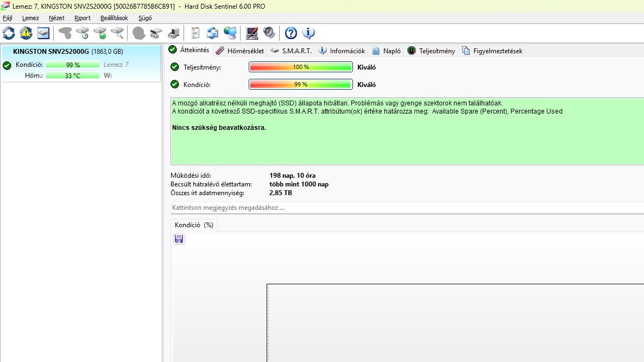Click the refresh icon with yellow warning triangle
This screenshot has height=362, width=644.
coord(26,33)
